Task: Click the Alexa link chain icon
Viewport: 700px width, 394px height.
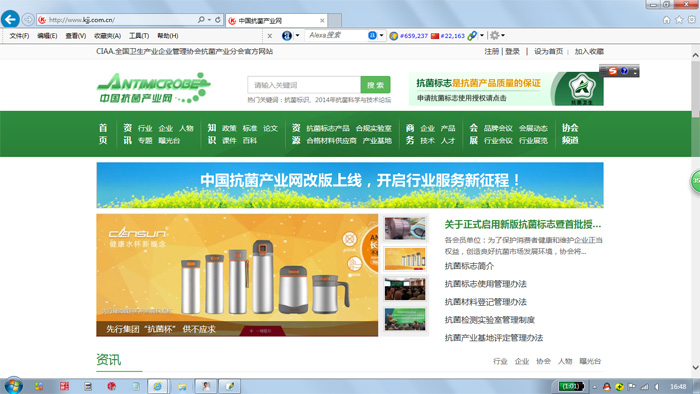Action: [472, 36]
